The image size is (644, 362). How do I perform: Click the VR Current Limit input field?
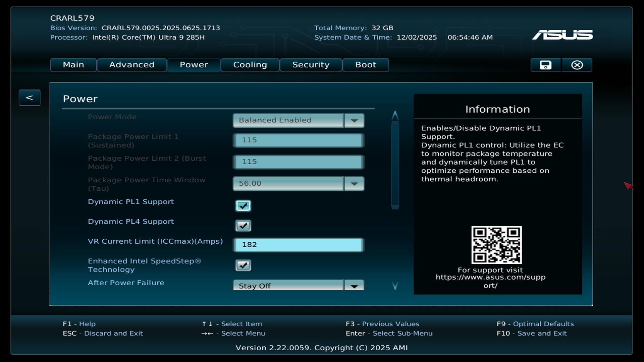298,245
